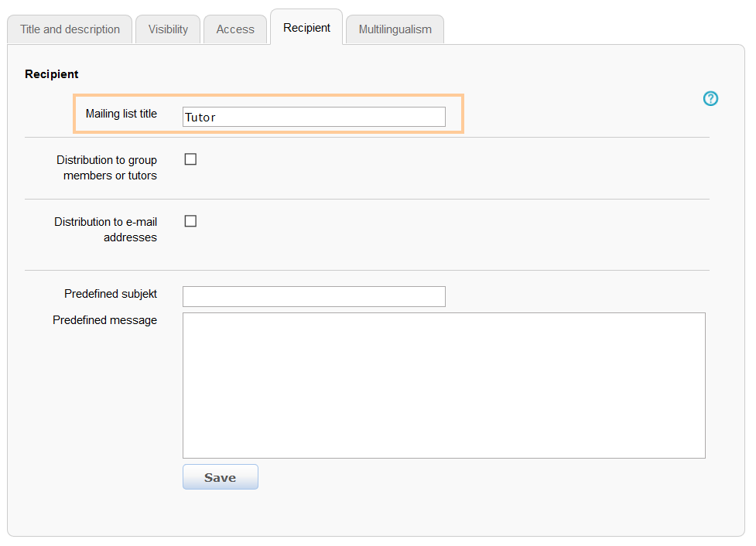Click into the Predefined subjekt field

tap(313, 296)
